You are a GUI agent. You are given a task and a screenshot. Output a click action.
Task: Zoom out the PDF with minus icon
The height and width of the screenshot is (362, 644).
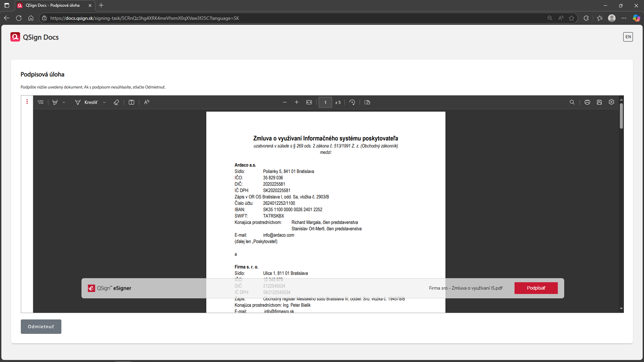pos(285,102)
